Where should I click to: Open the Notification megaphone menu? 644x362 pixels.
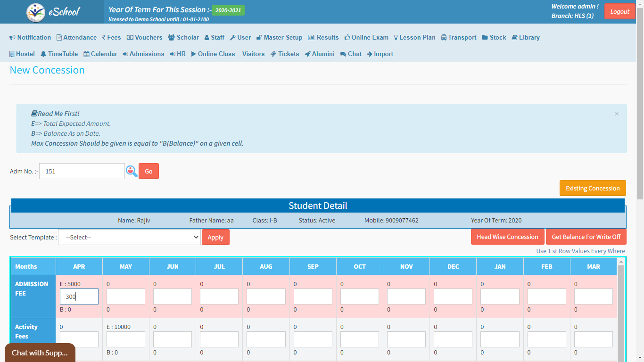pyautogui.click(x=30, y=38)
